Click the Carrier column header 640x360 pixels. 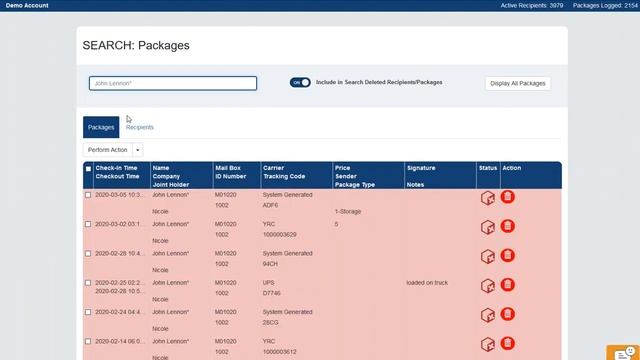tap(273, 168)
